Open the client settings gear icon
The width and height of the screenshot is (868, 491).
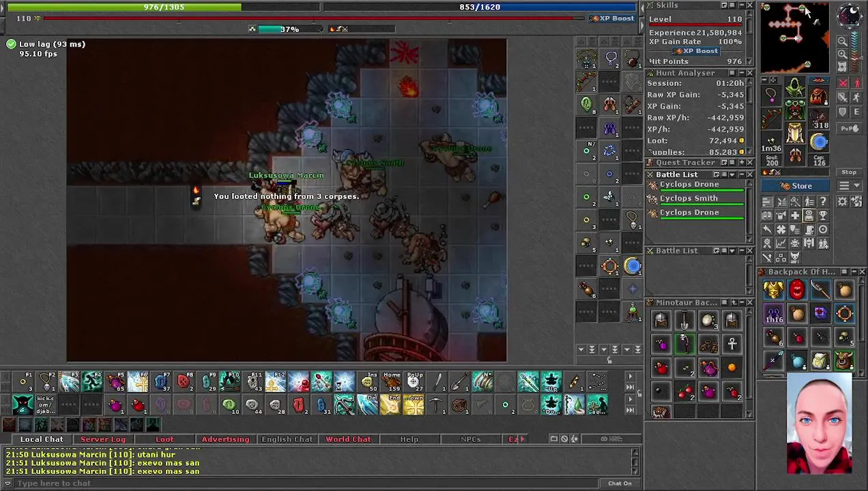(x=842, y=201)
